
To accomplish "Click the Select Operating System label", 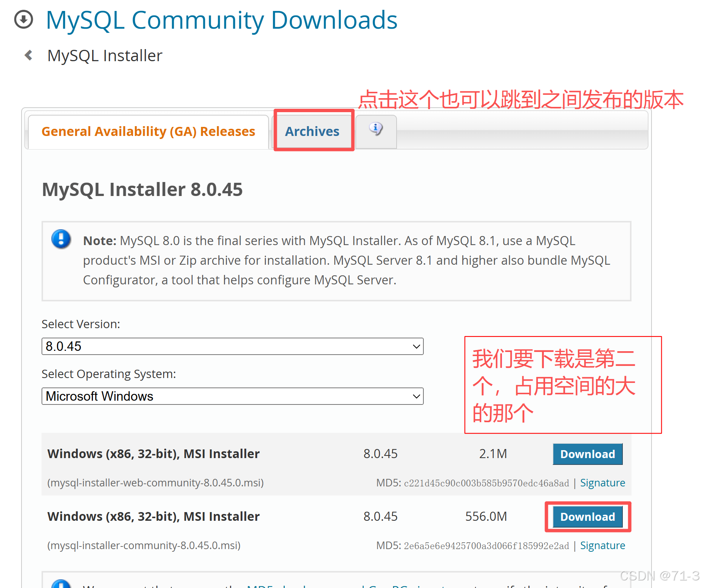I will pyautogui.click(x=109, y=374).
